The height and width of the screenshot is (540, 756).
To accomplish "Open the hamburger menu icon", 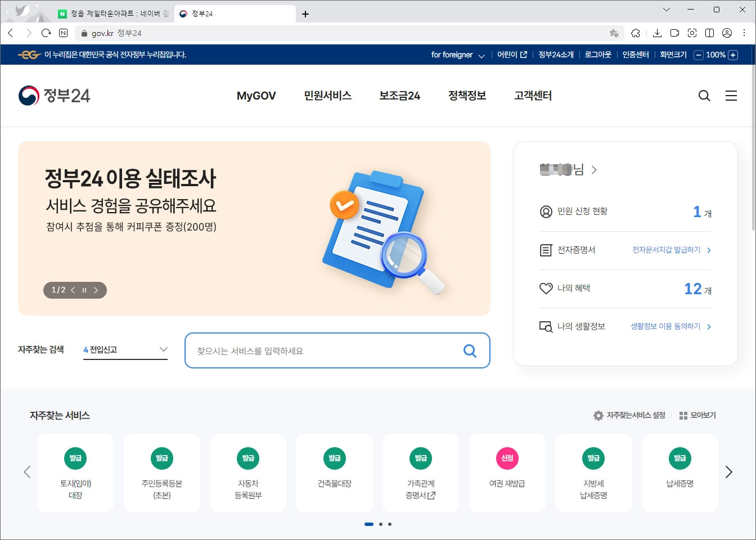I will [x=731, y=96].
